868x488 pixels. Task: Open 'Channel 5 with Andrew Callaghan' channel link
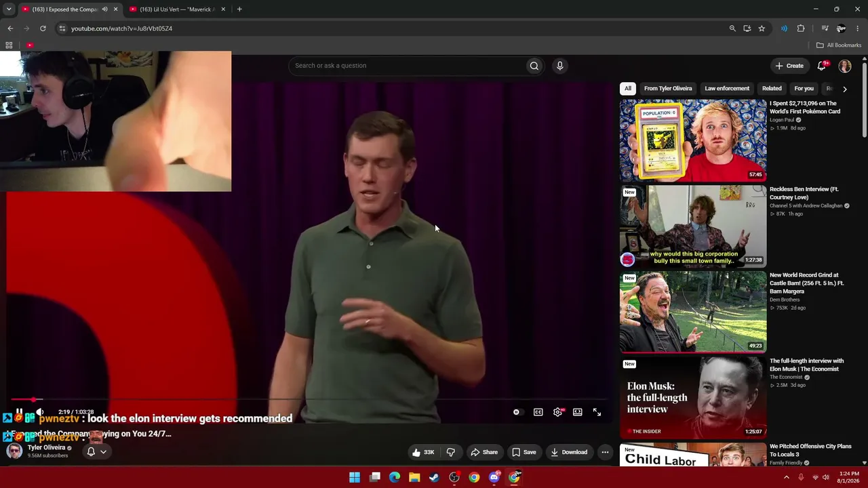[x=806, y=206]
